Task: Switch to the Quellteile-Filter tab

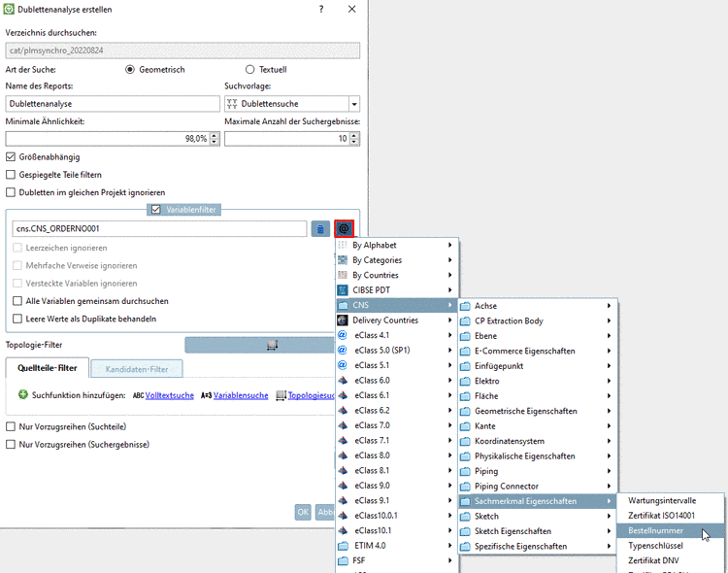Action: pyautogui.click(x=48, y=368)
